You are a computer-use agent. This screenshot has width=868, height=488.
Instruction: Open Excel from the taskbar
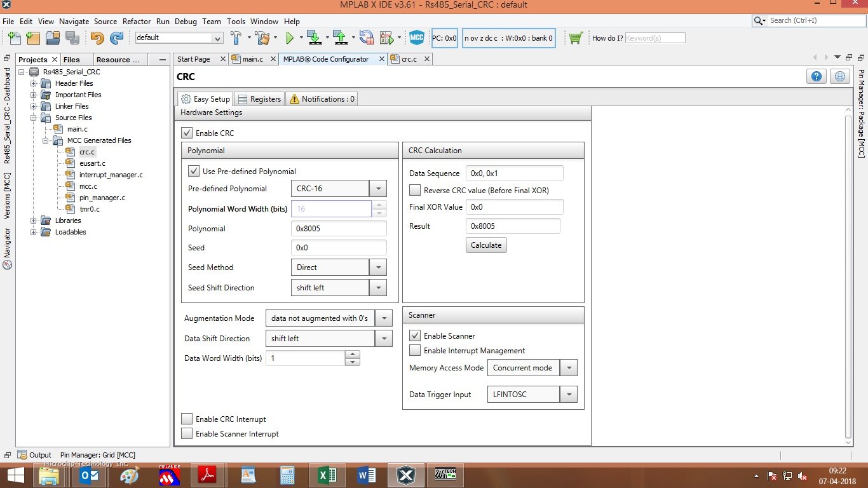(327, 475)
